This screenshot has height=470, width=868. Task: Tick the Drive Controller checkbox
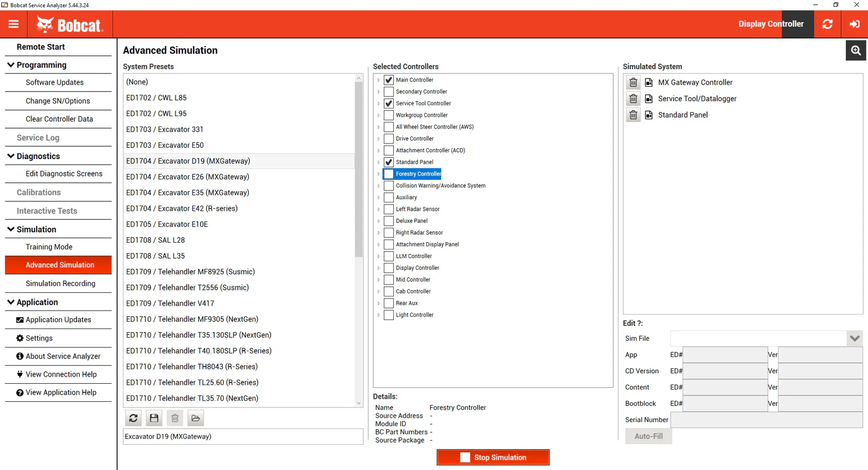389,139
